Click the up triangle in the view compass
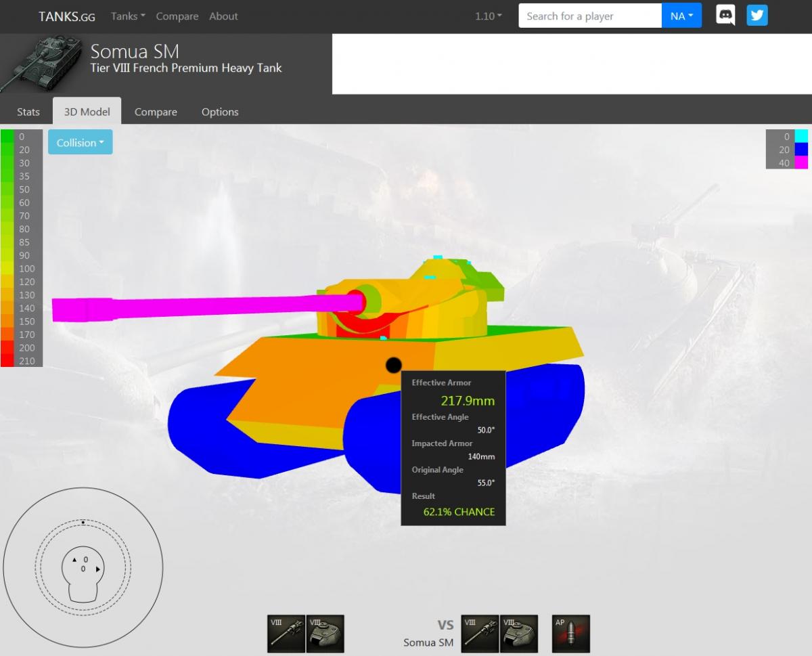812x656 pixels. point(74,560)
